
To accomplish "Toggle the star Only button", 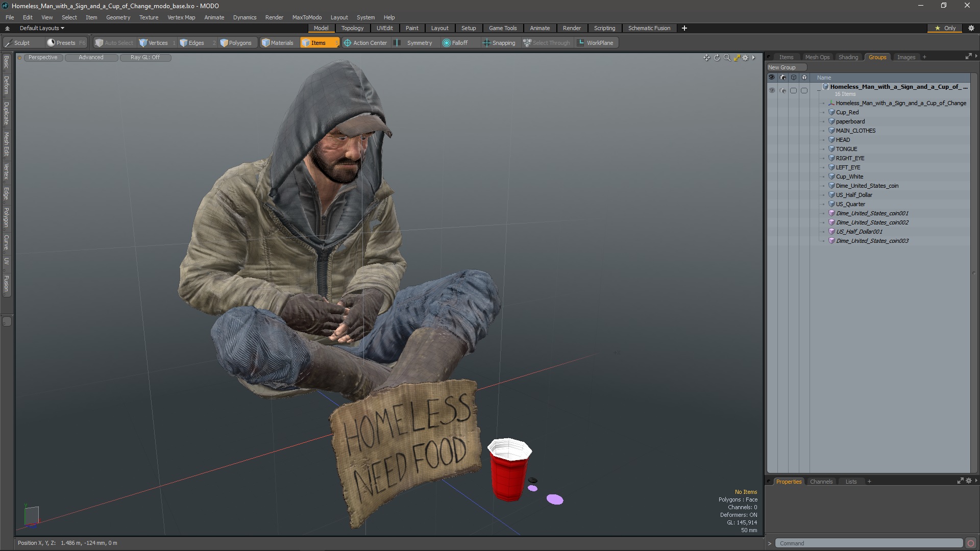I will click(x=945, y=28).
